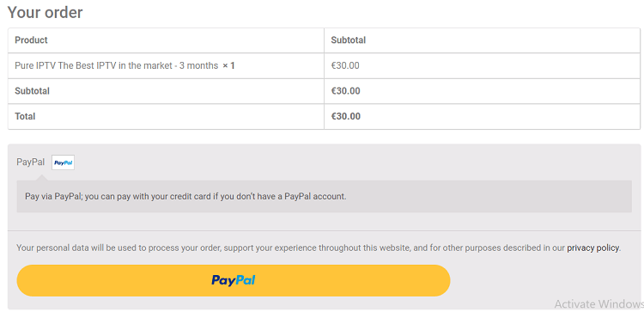Open the privacy policy link
Image resolution: width=644 pixels, height=312 pixels.
point(593,248)
